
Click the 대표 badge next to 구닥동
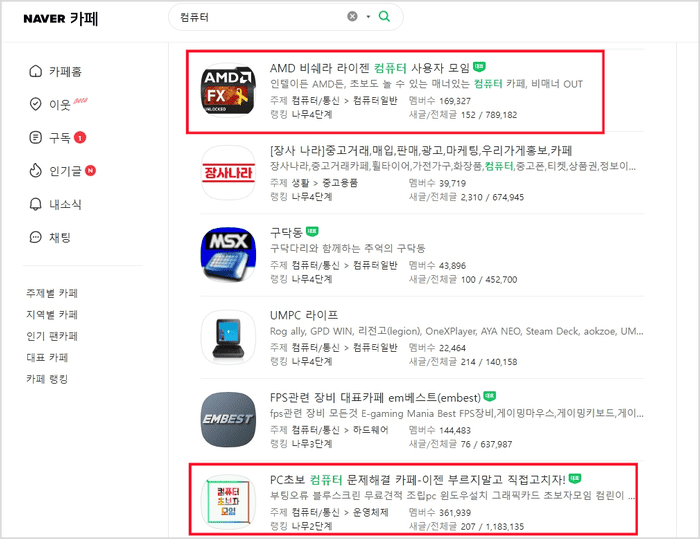point(312,231)
